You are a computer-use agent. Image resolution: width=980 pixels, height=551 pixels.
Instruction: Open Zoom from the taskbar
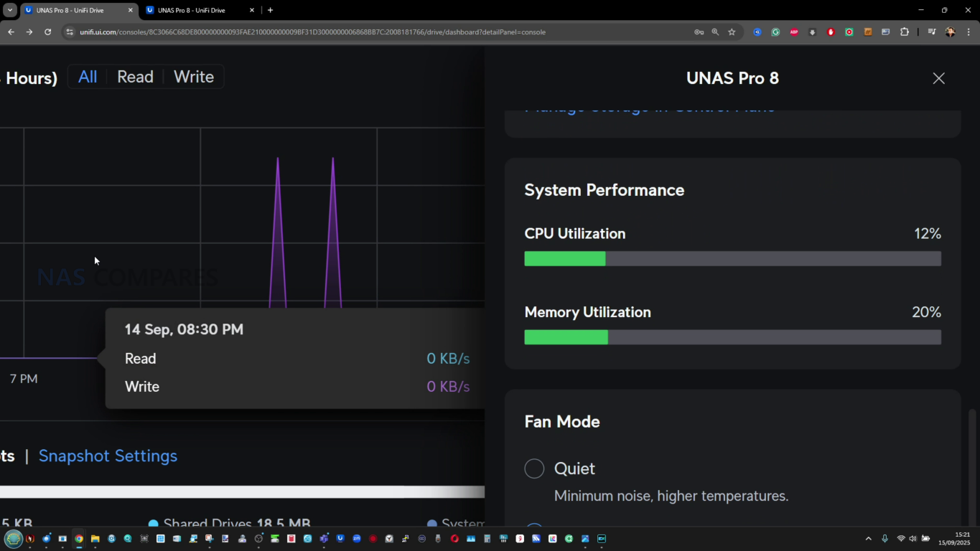356,539
